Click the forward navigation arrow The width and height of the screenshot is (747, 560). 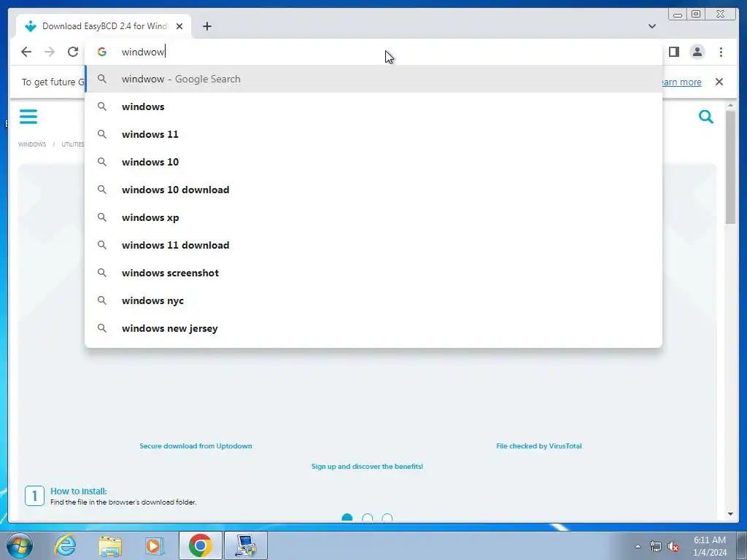(x=50, y=52)
